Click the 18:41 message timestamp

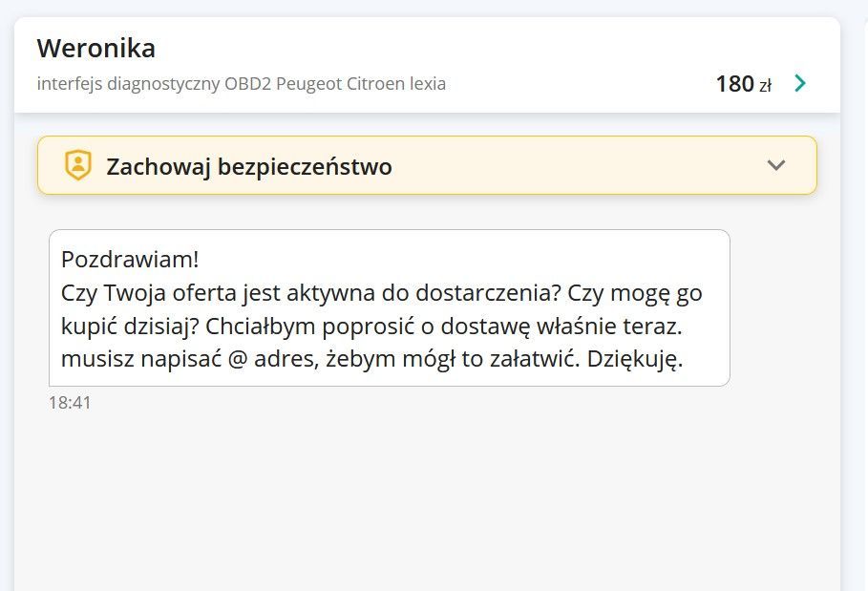pos(70,402)
